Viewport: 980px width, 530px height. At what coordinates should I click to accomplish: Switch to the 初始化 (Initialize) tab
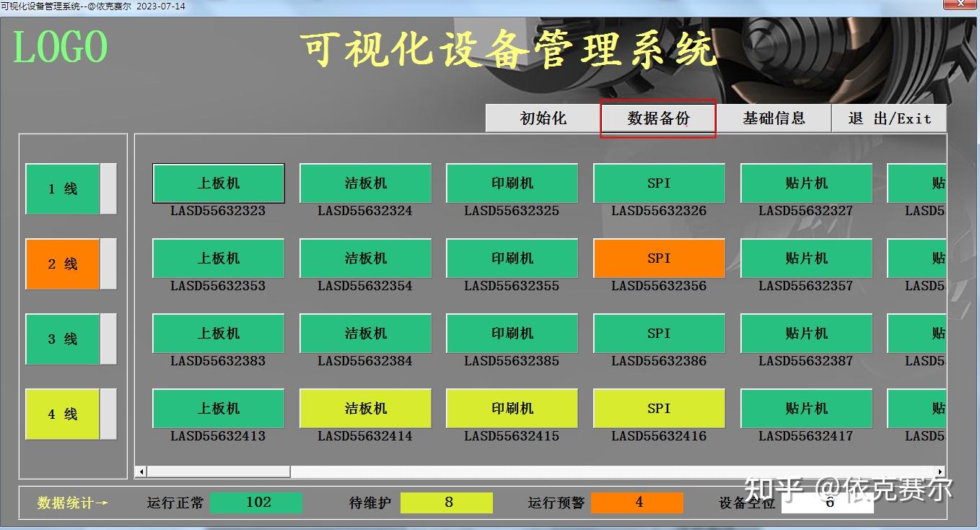541,118
